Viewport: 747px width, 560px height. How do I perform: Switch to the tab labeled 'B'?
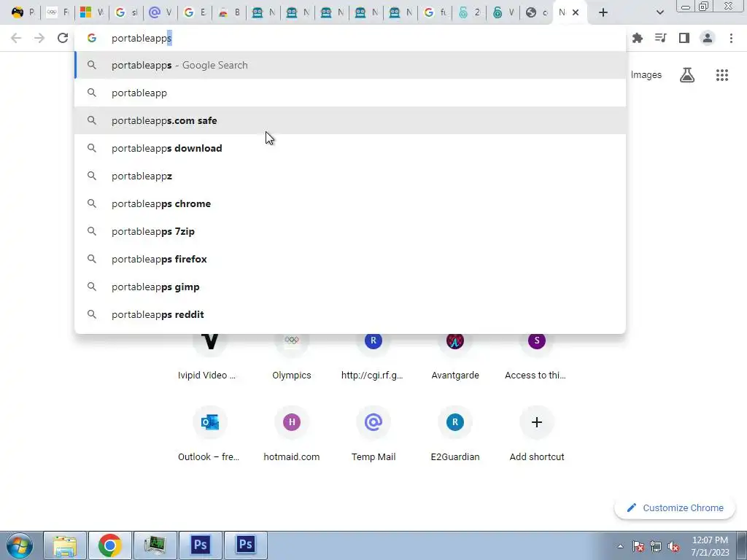[229, 12]
